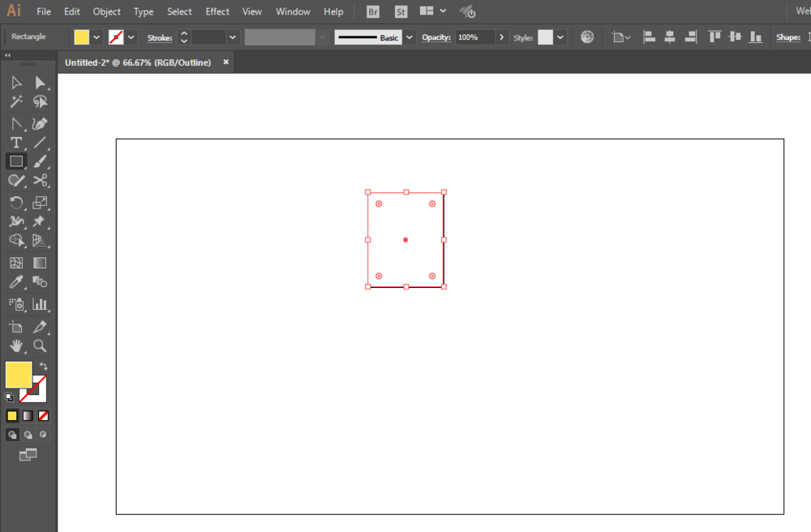Click the Rectangle tool in toolbox

(16, 161)
